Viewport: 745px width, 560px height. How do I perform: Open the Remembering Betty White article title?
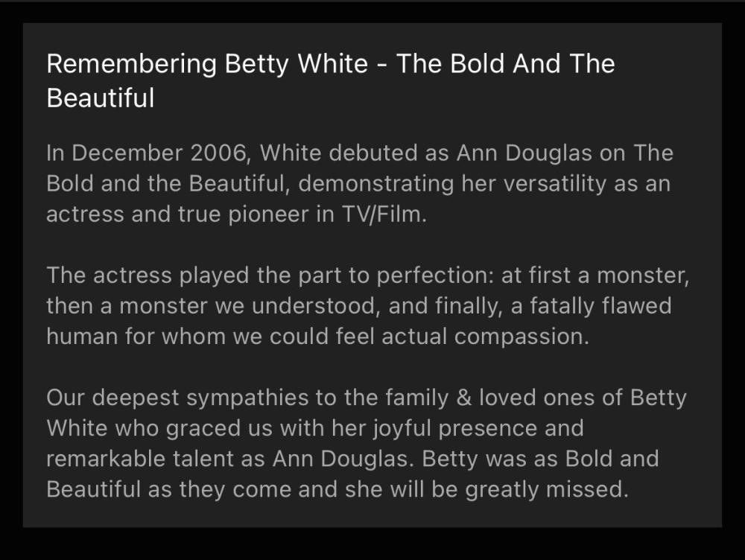point(330,64)
